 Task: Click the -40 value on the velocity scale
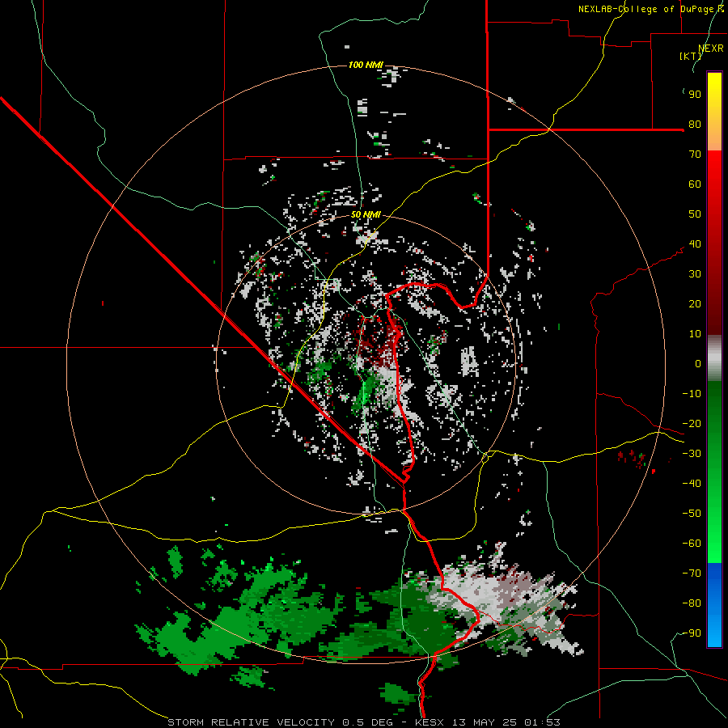[692, 484]
